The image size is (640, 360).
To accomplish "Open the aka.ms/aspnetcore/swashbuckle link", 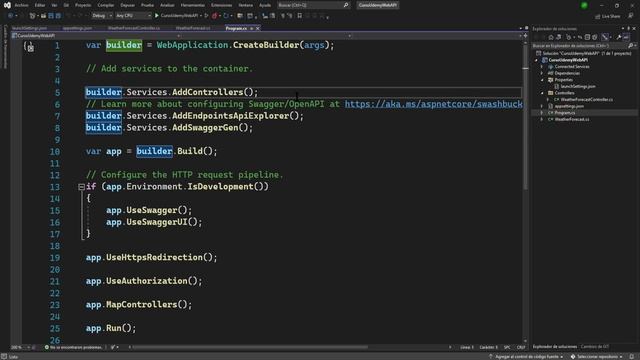I will 433,104.
